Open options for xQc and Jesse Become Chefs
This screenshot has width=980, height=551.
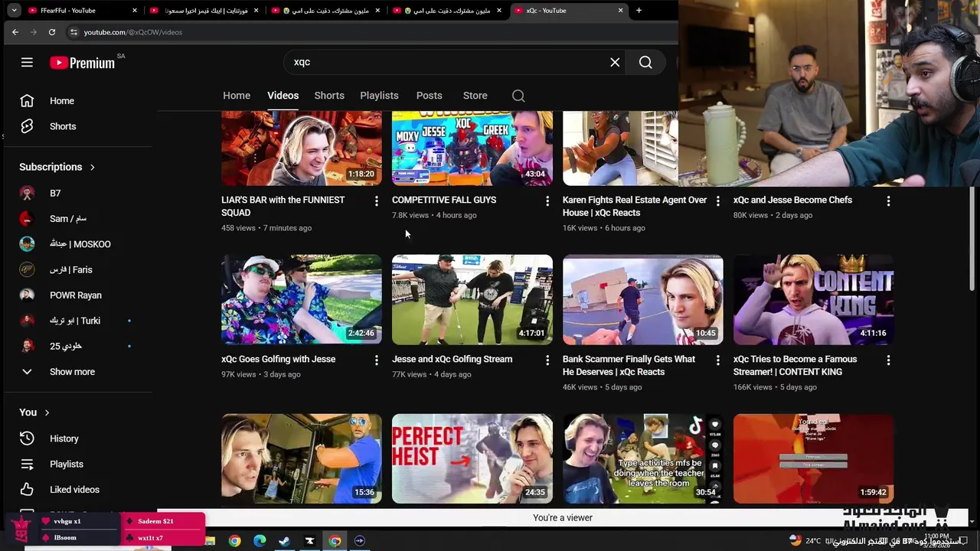pos(888,201)
